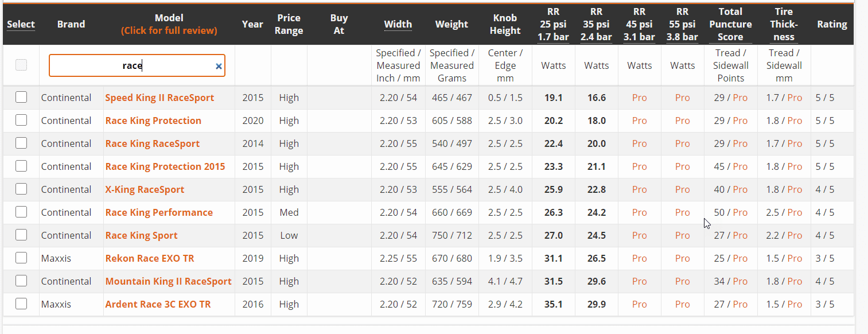
Task: Click Pro link in Speed King 45 psi cell
Action: (x=640, y=98)
